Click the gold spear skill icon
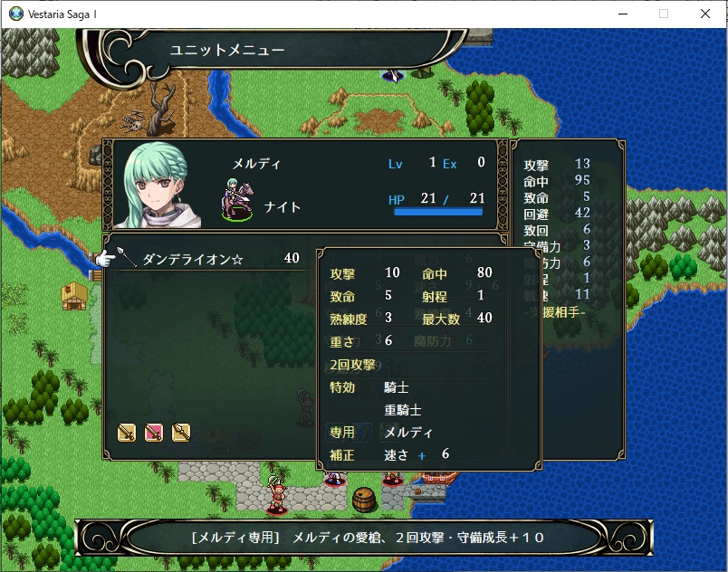 (181, 433)
